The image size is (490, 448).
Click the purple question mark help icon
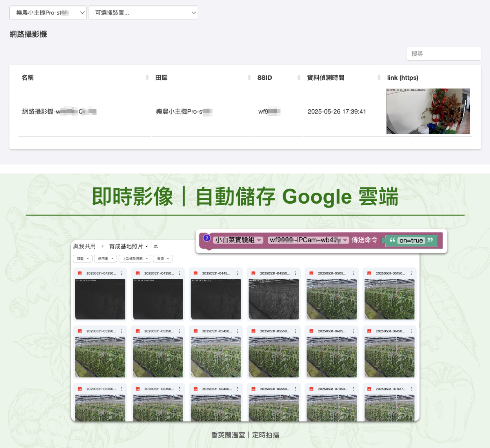coord(207,238)
